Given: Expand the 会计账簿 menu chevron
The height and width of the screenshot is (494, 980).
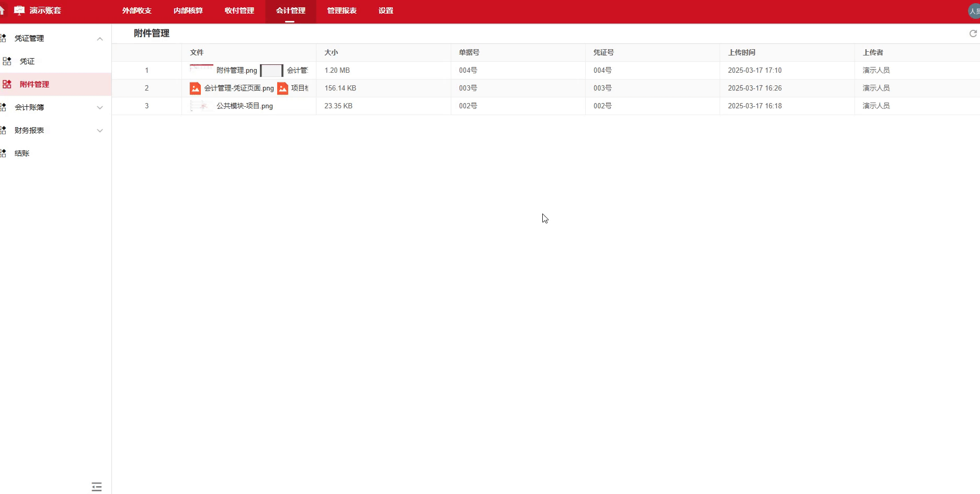Looking at the screenshot, I should (x=100, y=108).
